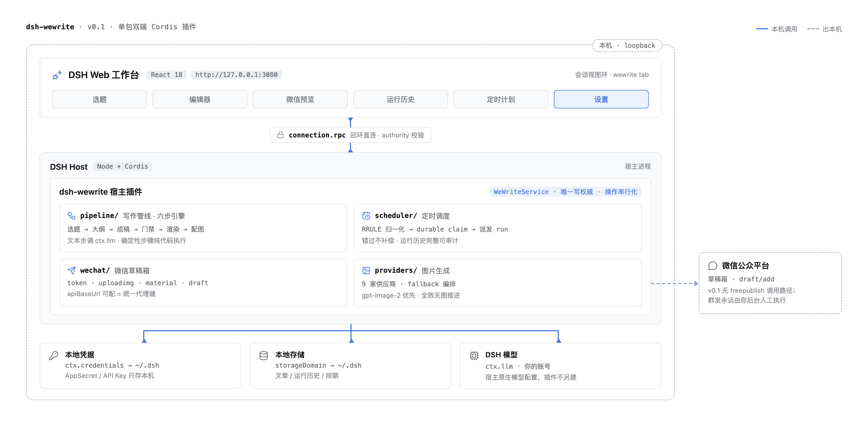The width and height of the screenshot is (868, 424).
Task: Select the 设置 tab
Action: coord(601,99)
